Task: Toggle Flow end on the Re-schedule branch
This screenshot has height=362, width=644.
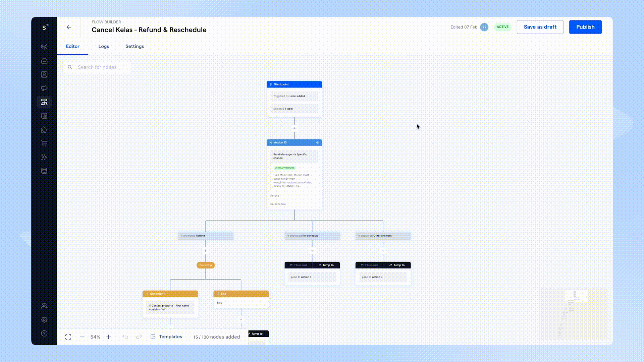Action: pos(298,265)
